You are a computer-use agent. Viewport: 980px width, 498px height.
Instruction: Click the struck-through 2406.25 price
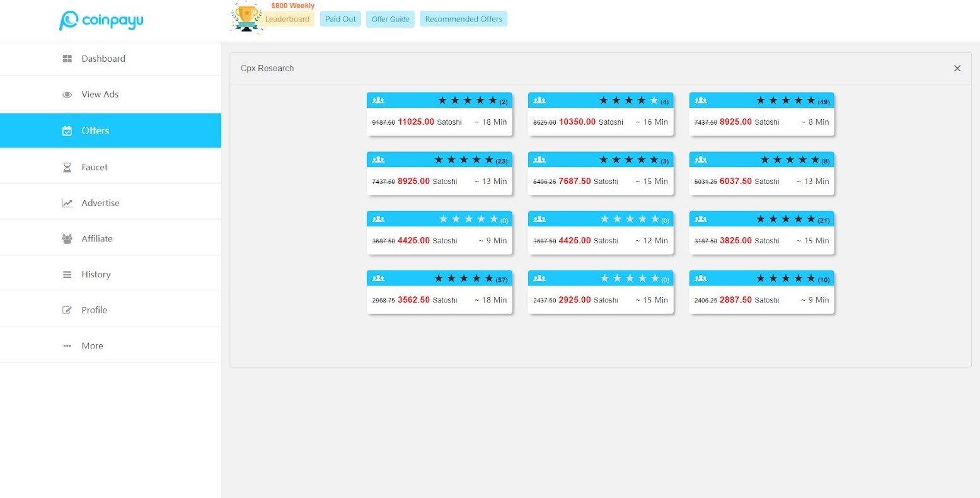[x=706, y=301]
